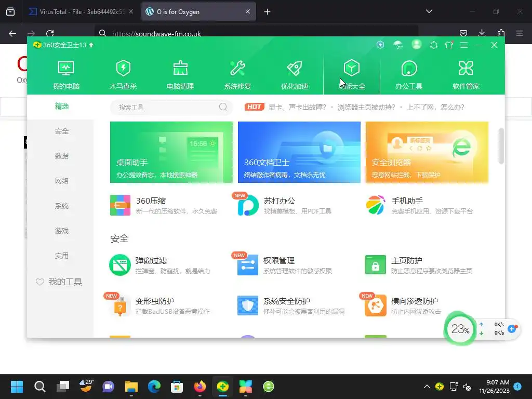Select 系统 category in sidebar

[x=62, y=206]
